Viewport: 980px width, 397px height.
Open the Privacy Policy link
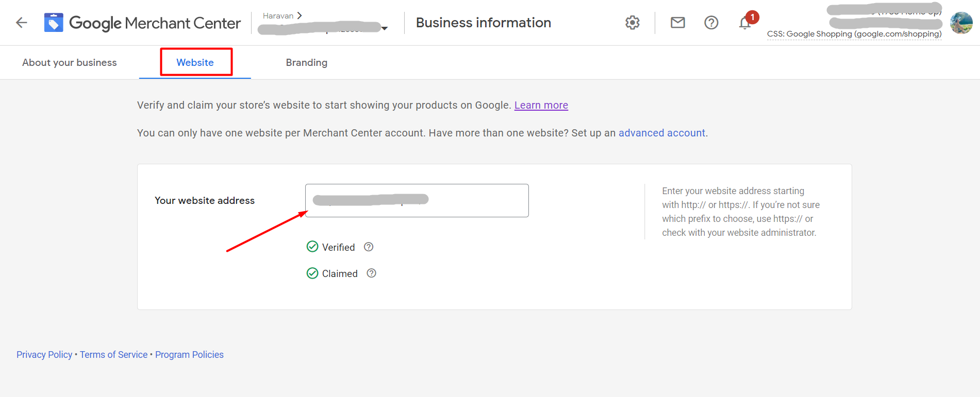tap(44, 355)
